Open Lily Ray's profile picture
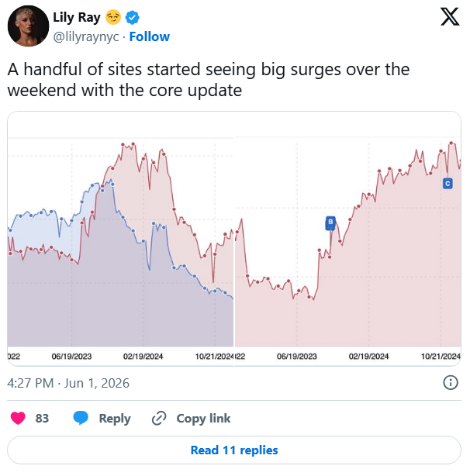470x476 pixels. click(28, 26)
